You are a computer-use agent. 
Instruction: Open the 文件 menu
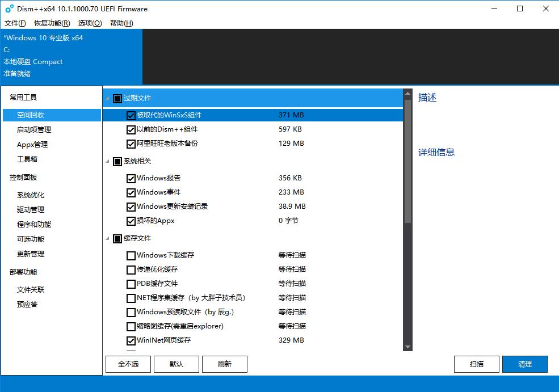coord(15,23)
